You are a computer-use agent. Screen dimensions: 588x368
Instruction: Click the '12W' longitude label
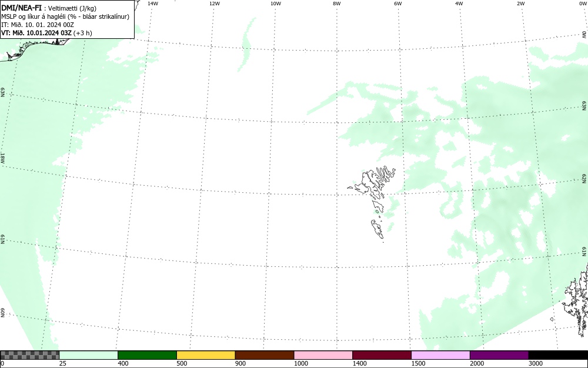tap(214, 4)
